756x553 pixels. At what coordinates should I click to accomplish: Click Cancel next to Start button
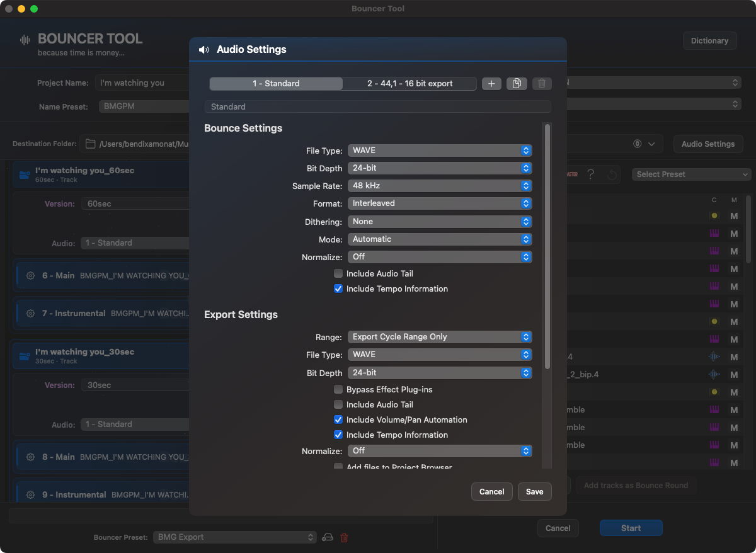pos(558,528)
